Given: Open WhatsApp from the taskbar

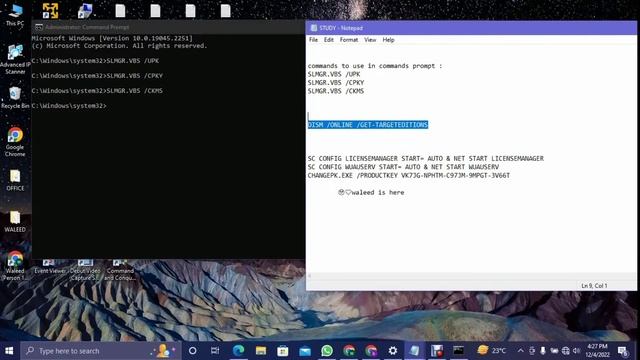Looking at the screenshot, I should point(327,351).
